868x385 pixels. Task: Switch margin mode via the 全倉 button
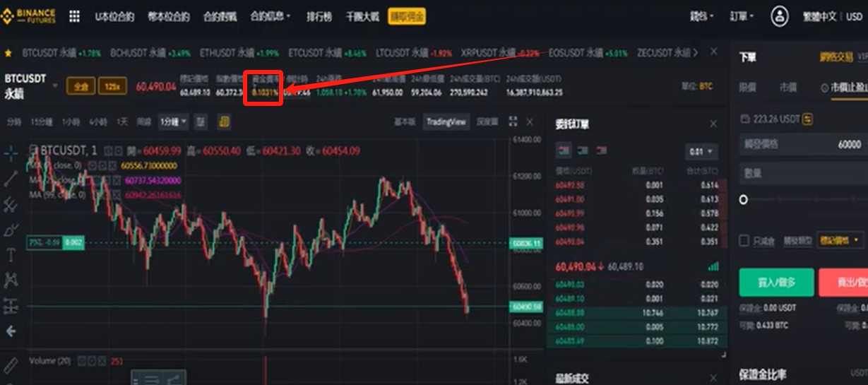coord(81,87)
